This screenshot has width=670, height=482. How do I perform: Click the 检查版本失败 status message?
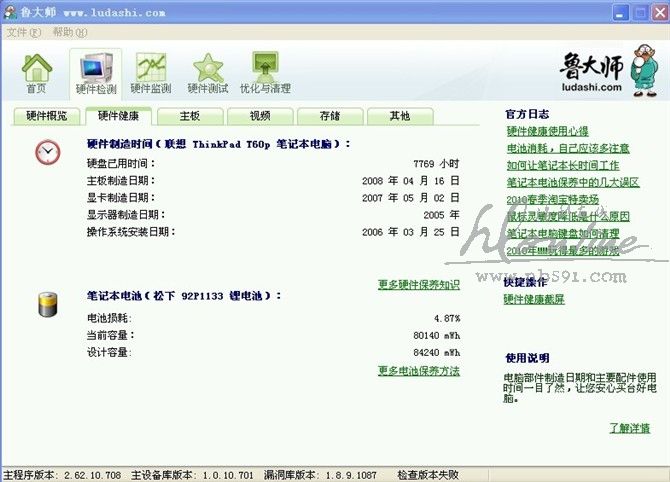pos(428,475)
